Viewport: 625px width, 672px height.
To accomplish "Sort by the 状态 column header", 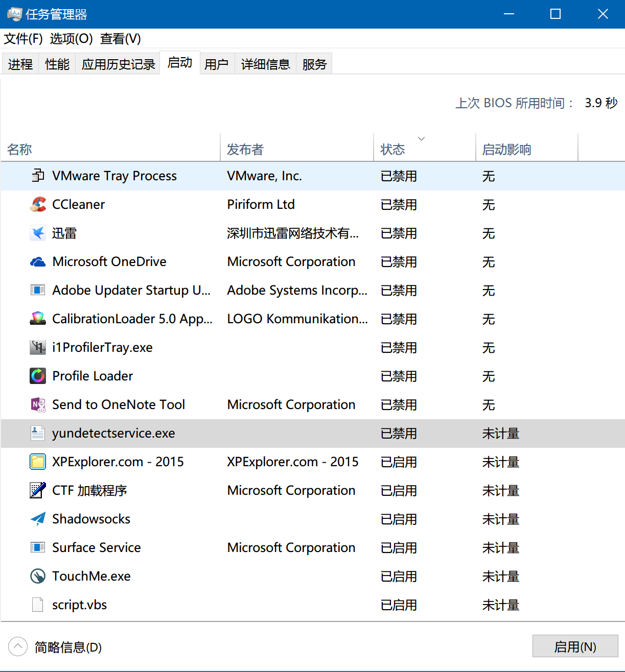I will click(x=425, y=148).
